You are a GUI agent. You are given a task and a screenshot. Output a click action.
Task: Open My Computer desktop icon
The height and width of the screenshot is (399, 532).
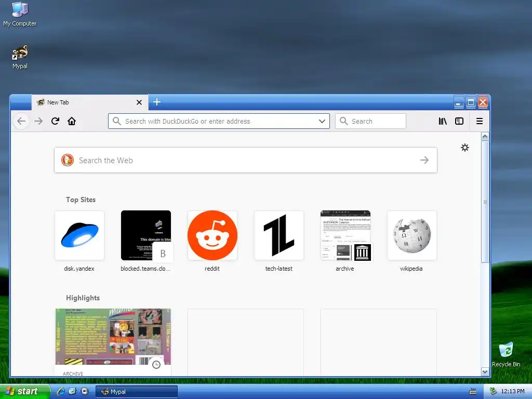coord(20,14)
